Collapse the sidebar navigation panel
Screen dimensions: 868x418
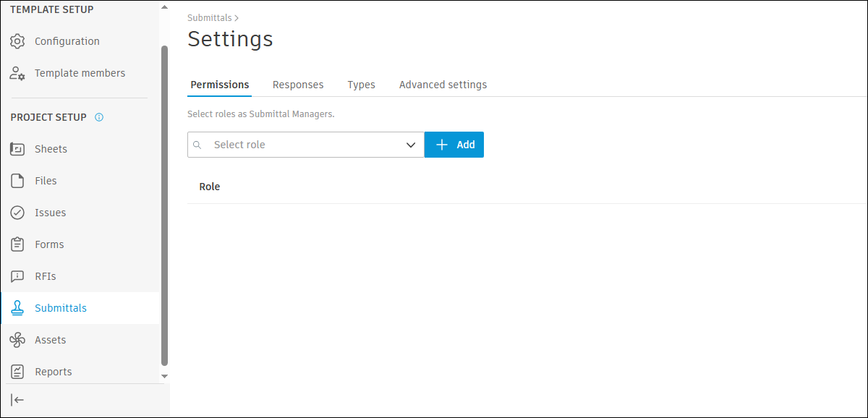click(x=18, y=400)
